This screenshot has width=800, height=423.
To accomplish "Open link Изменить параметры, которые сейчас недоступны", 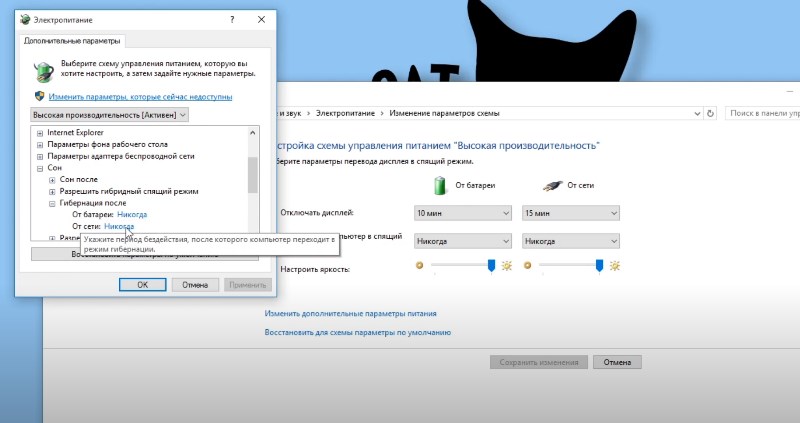I will (x=140, y=97).
